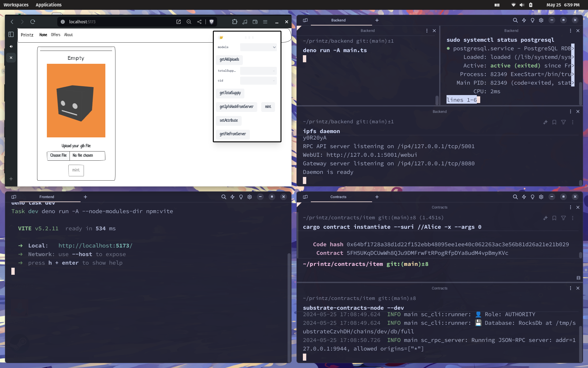The image size is (588, 368).
Task: Bookmark the ipfs daemon block
Action: pos(554,122)
